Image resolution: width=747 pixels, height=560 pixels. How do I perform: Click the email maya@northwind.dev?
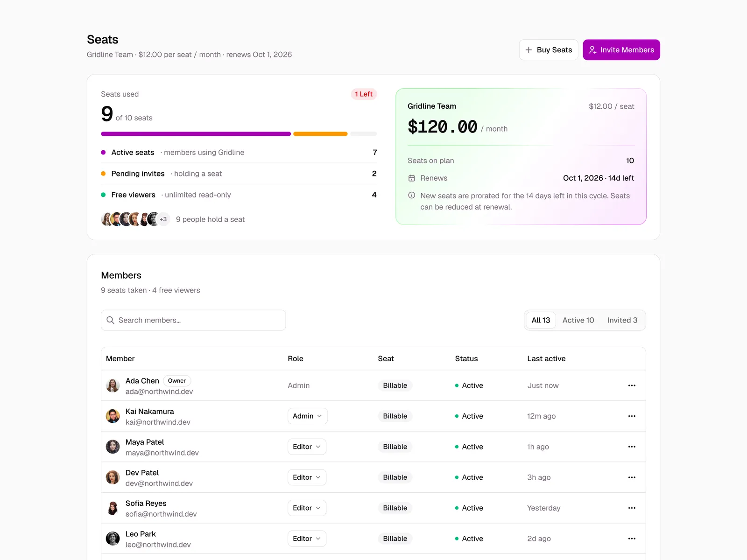(x=162, y=453)
